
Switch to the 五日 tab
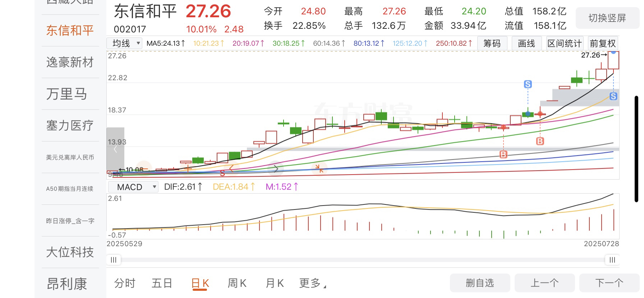pyautogui.click(x=162, y=283)
